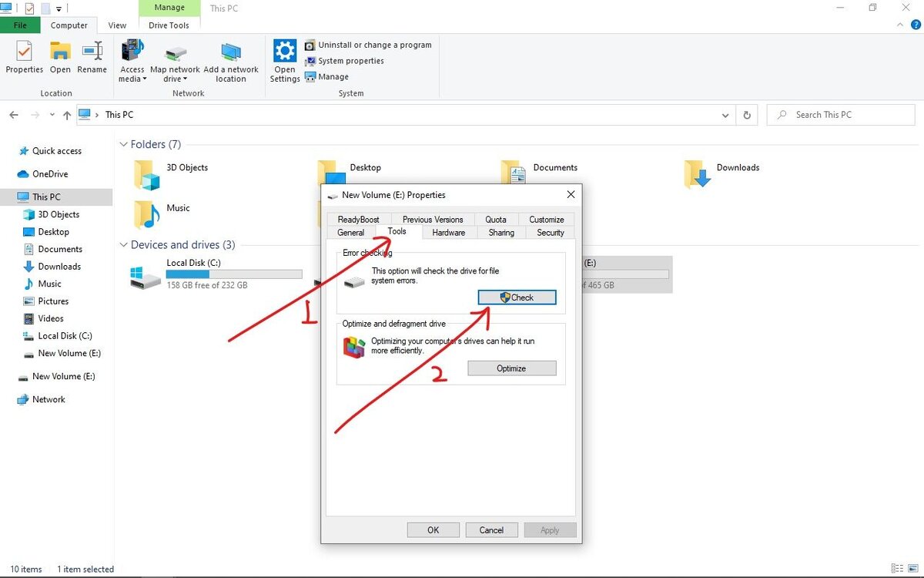Click the address bar path This PC
The width and height of the screenshot is (924, 578).
[x=119, y=115]
